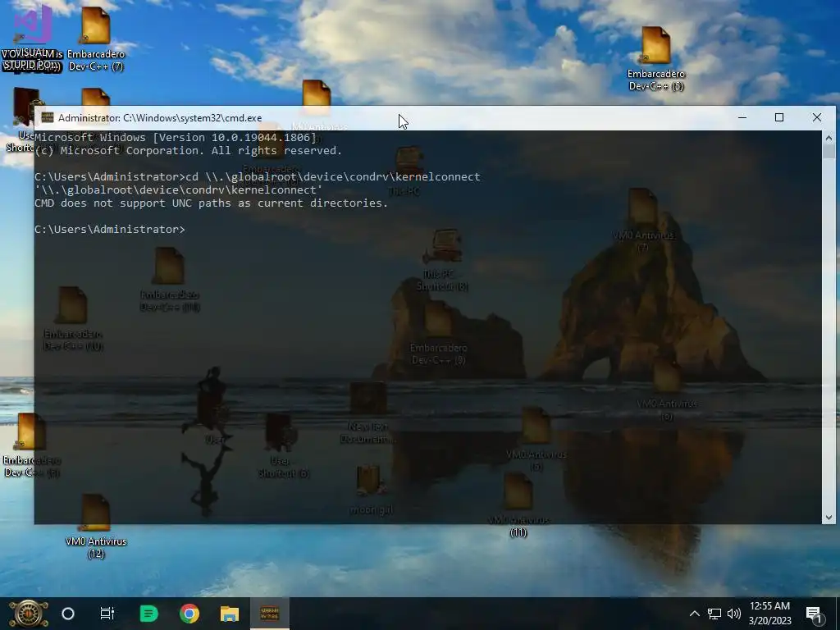Screen dimensions: 840x630
Task: Open the Visual Studio desktop shortcut
Action: pyautogui.click(x=32, y=39)
